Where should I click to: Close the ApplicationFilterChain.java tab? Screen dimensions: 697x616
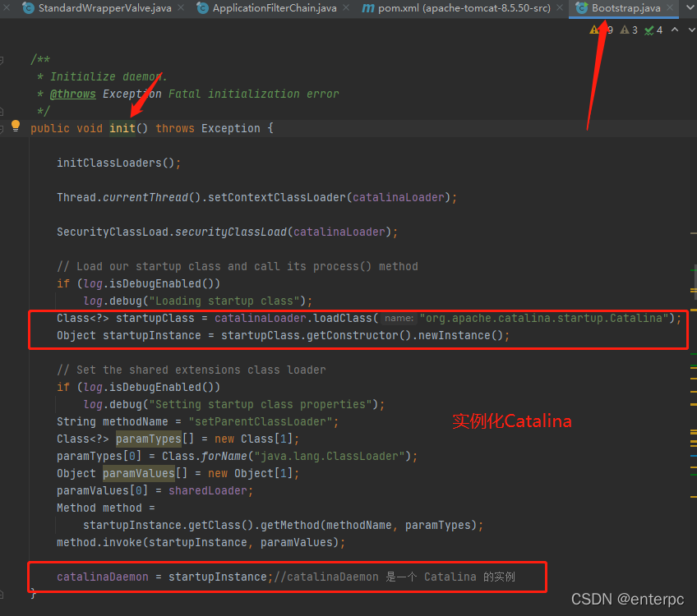(x=346, y=7)
